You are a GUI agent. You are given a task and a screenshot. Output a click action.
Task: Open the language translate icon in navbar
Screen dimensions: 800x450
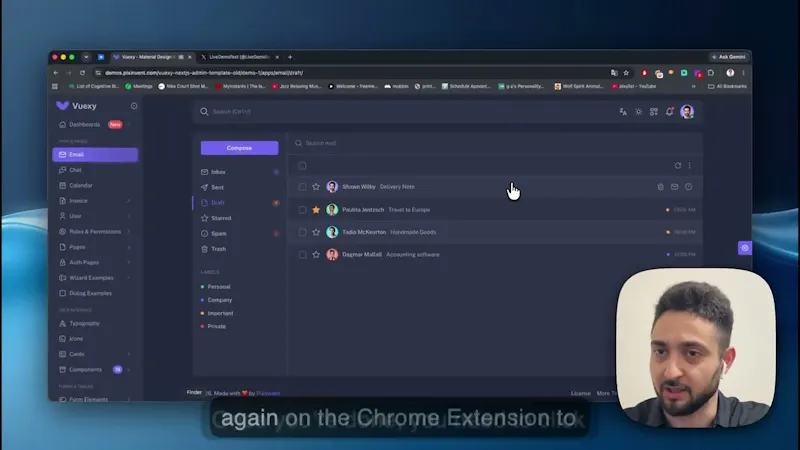[623, 112]
